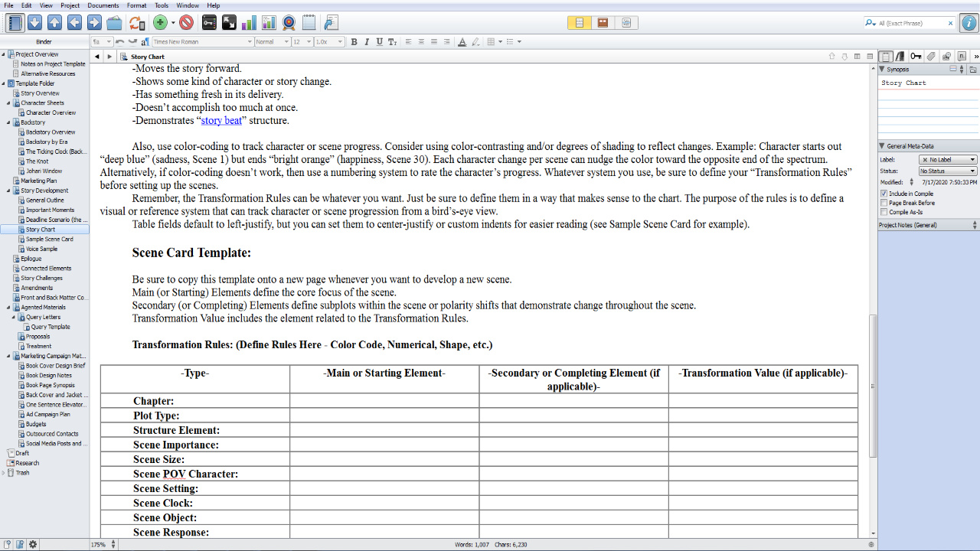Open the Status 'No Status' dropdown
Screen dimensions: 980x551
(948, 171)
